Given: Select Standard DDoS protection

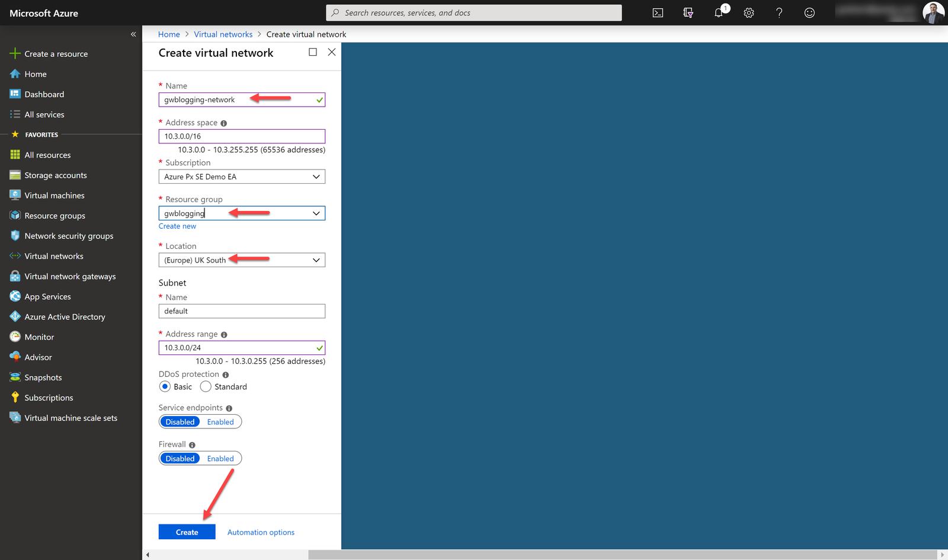Looking at the screenshot, I should (x=206, y=386).
